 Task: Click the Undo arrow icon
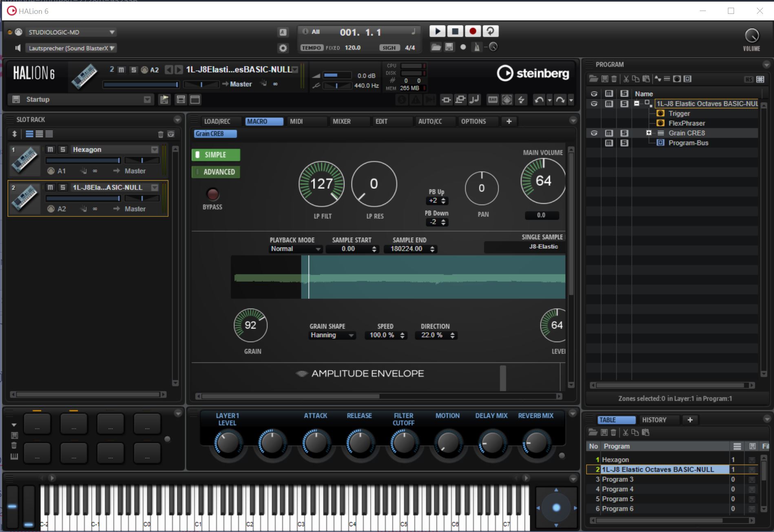click(539, 100)
